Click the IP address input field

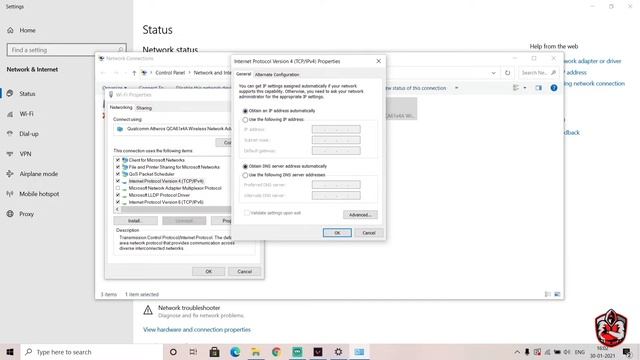(336, 129)
